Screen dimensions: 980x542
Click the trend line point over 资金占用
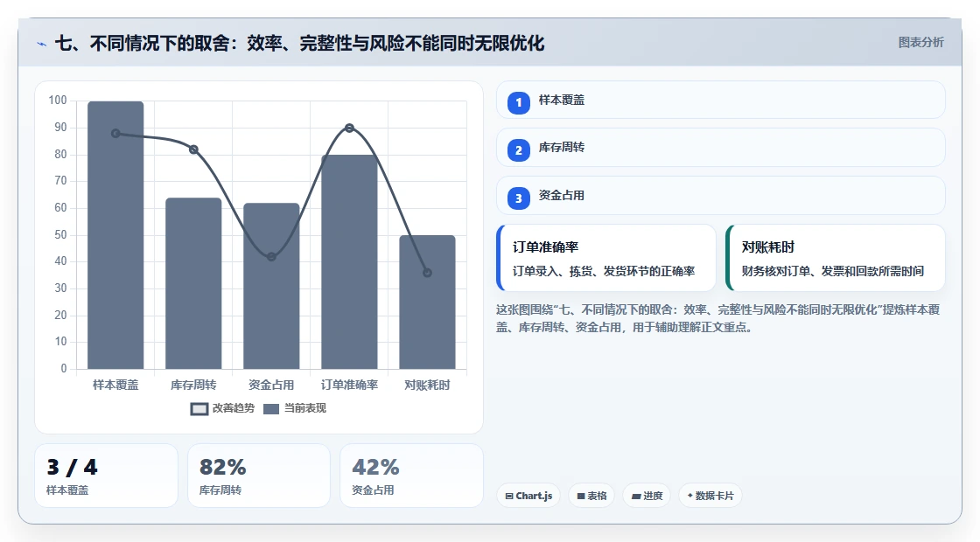(x=271, y=257)
